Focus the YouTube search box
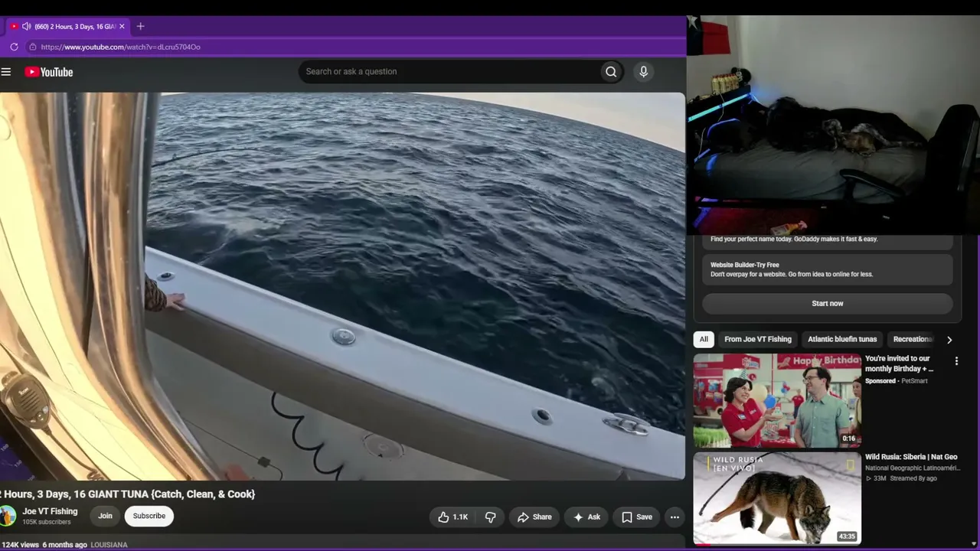 pyautogui.click(x=450, y=72)
